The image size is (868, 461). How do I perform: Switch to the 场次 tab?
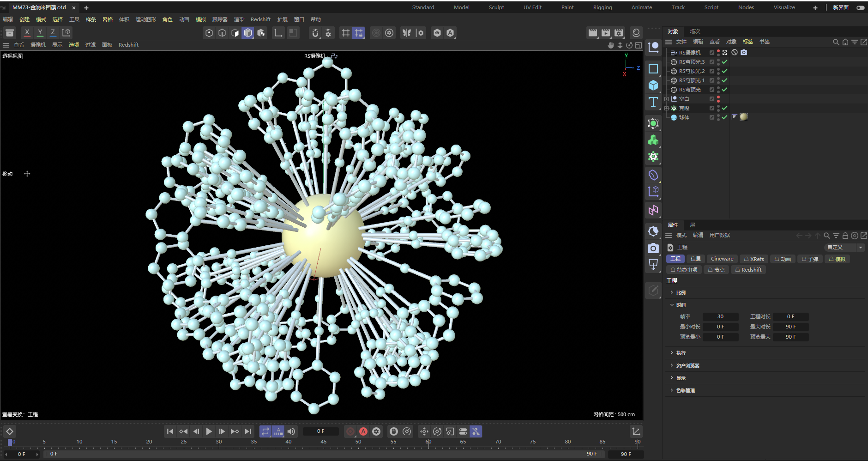pos(695,31)
